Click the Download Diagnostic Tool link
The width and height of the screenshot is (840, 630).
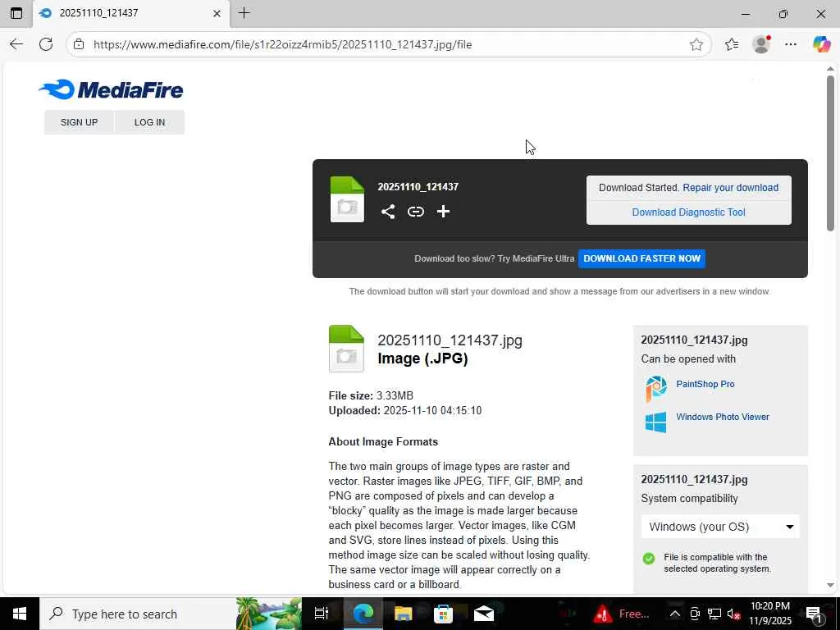(688, 212)
